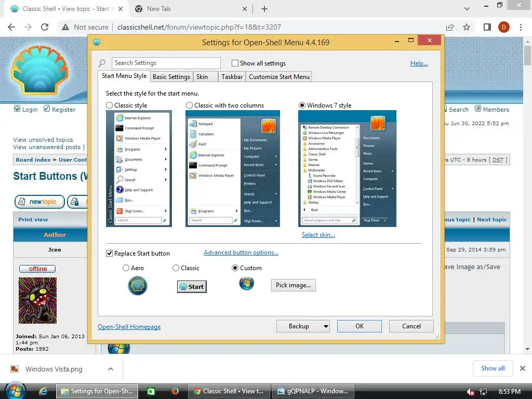532x399 pixels.
Task: Open the Register link on forum
Action: (x=60, y=109)
